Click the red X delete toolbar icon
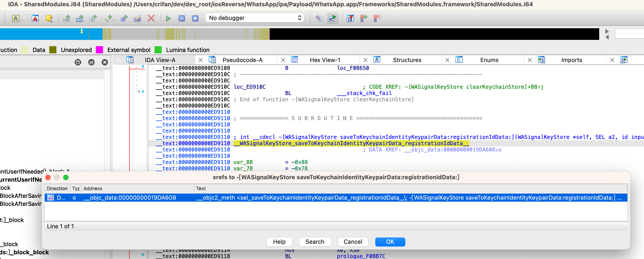 coord(151,18)
